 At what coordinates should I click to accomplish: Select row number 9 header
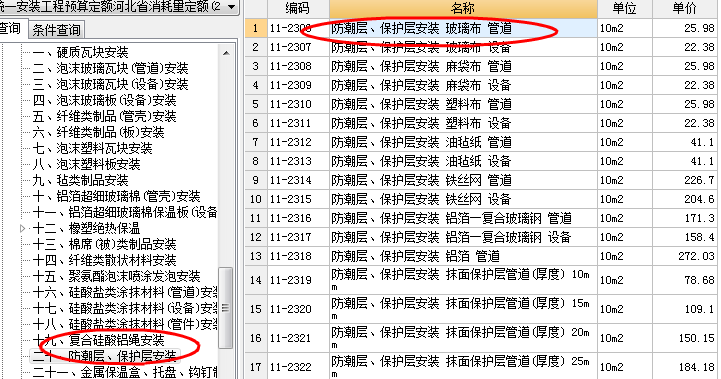(x=255, y=180)
